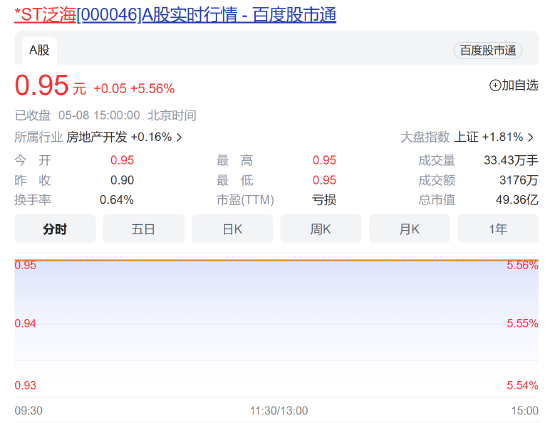
Task: Click the 百度股市通 badge button
Action: coord(488,51)
